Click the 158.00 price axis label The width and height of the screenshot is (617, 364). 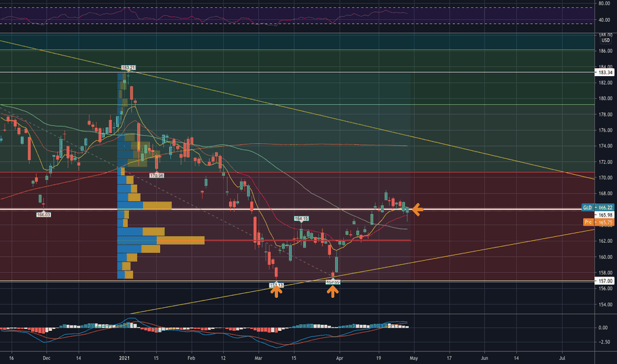(605, 273)
